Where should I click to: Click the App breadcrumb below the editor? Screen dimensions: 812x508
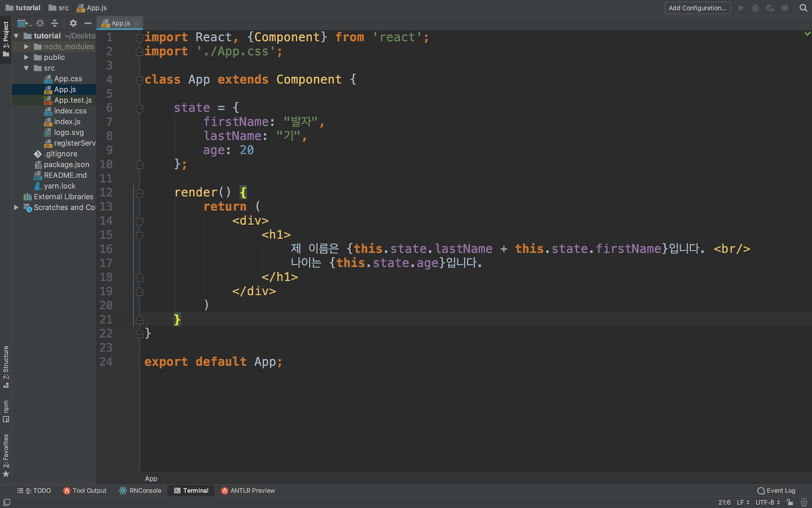(151, 479)
